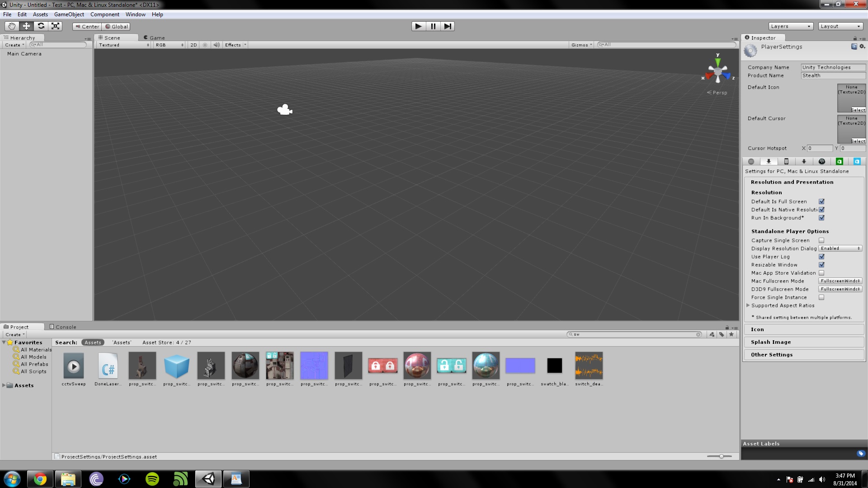This screenshot has height=488, width=868.
Task: Open the GameObject menu
Action: coord(69,14)
